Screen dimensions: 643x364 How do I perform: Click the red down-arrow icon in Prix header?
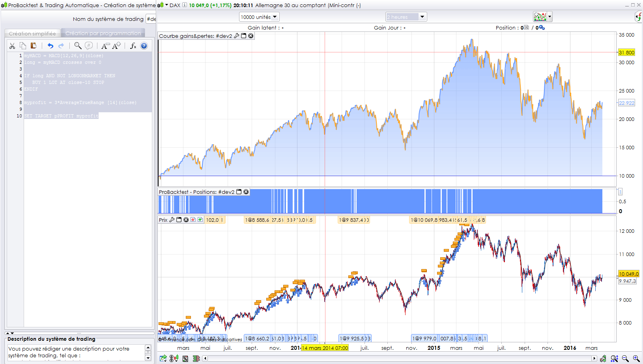(x=193, y=220)
